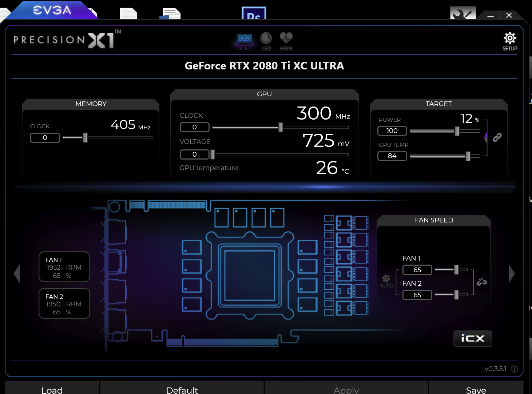
Task: Open the LED control tab
Action: click(x=266, y=42)
